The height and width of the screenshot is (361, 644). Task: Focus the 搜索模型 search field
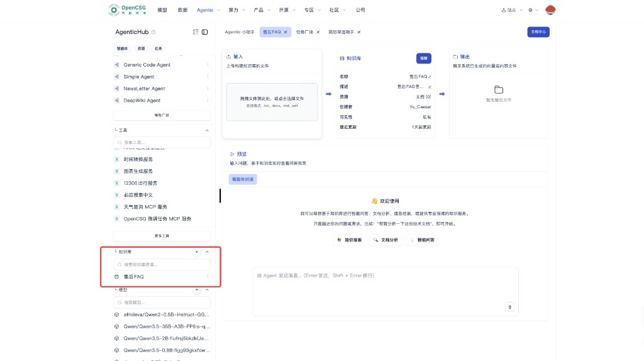[162, 303]
